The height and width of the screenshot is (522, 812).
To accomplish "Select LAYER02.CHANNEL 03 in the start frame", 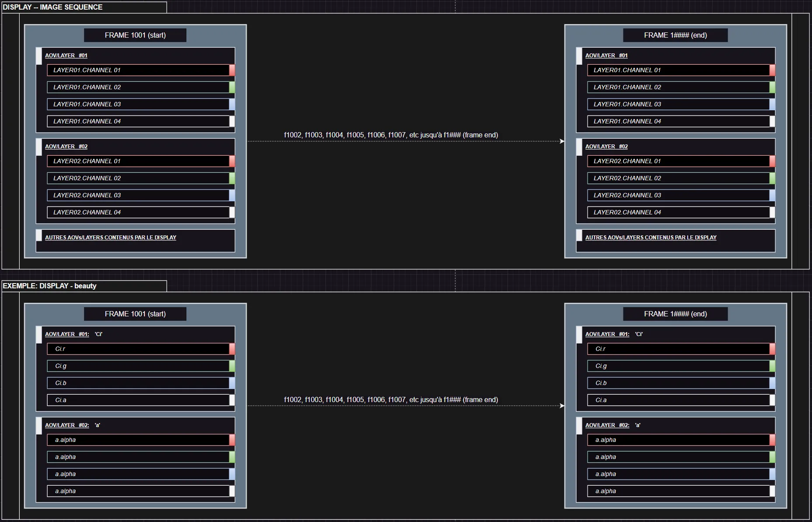I will [x=138, y=195].
